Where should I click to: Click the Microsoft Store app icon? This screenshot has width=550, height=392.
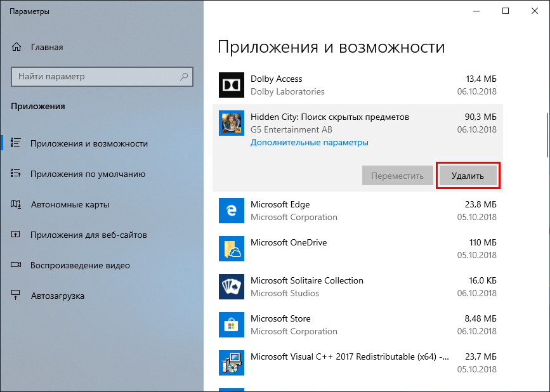pyautogui.click(x=232, y=325)
